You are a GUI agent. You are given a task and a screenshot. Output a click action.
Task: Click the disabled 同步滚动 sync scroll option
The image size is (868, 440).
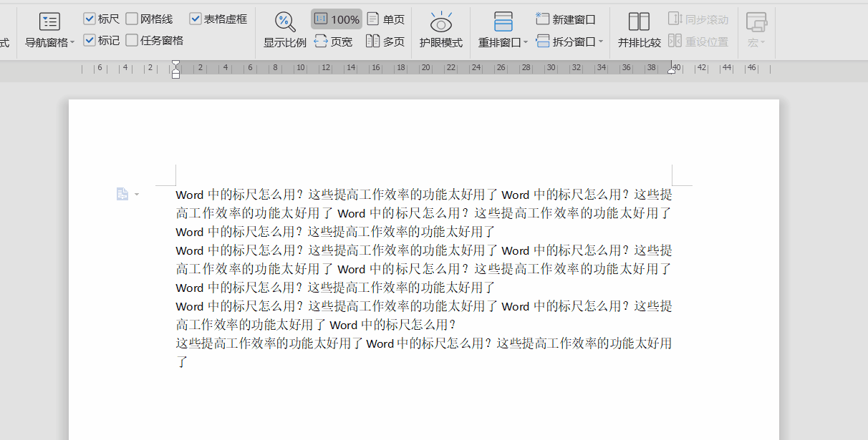pyautogui.click(x=698, y=19)
